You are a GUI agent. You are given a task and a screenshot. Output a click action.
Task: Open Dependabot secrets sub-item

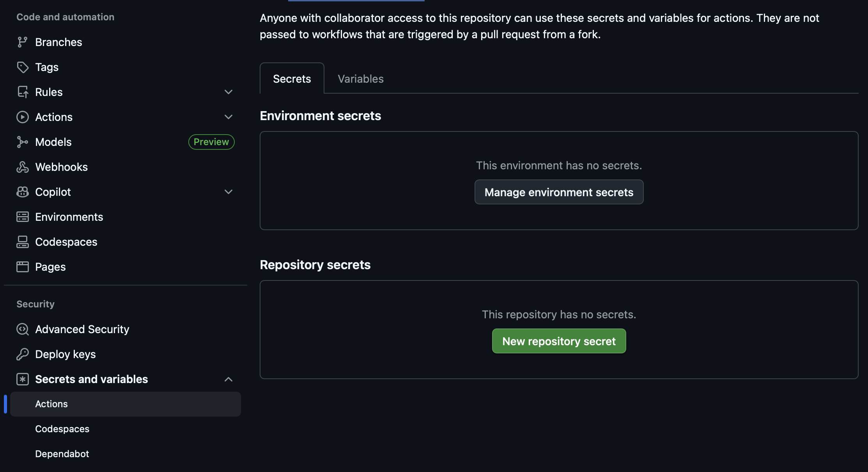coord(62,454)
